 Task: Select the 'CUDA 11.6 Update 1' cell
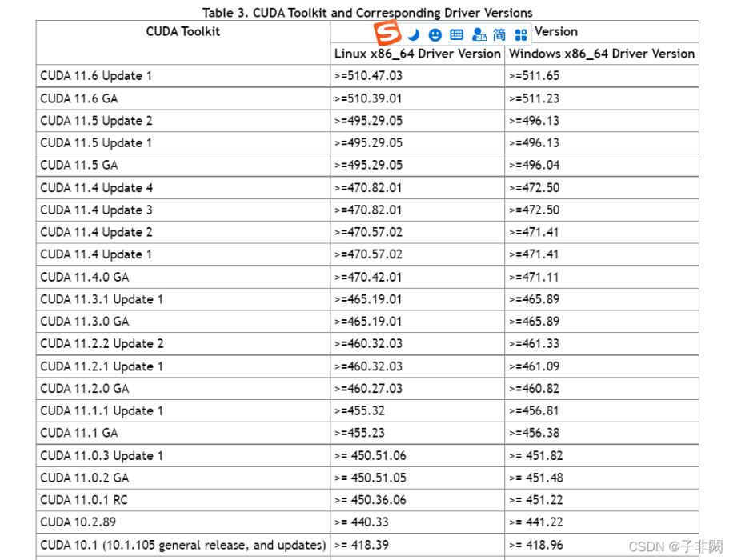(x=182, y=76)
